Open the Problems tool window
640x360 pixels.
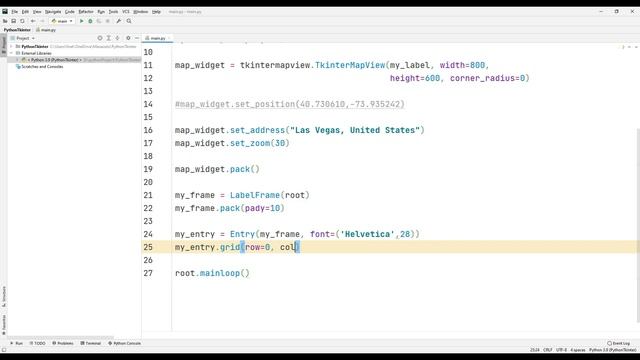[x=63, y=343]
